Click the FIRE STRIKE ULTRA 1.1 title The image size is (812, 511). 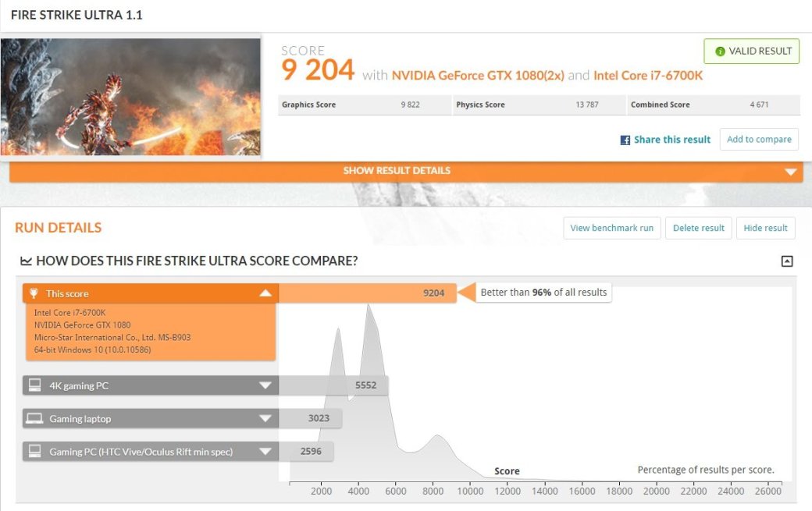tap(77, 15)
